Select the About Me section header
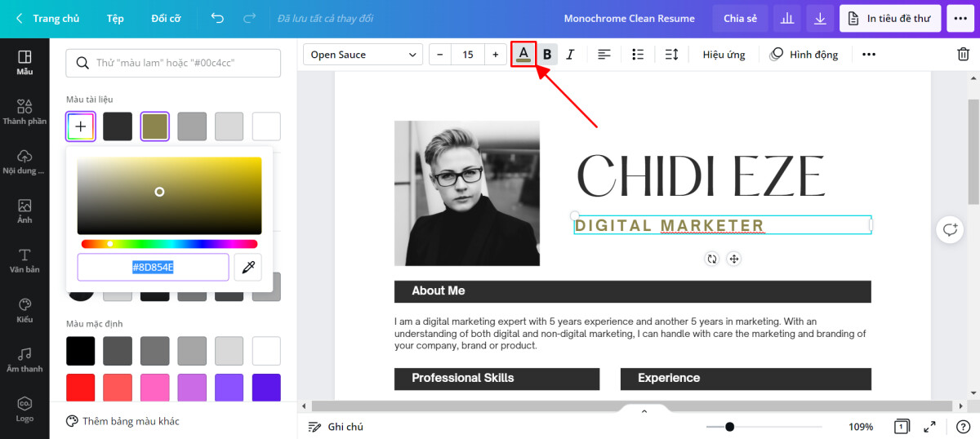Screen dimensions: 980x439 (x=632, y=291)
